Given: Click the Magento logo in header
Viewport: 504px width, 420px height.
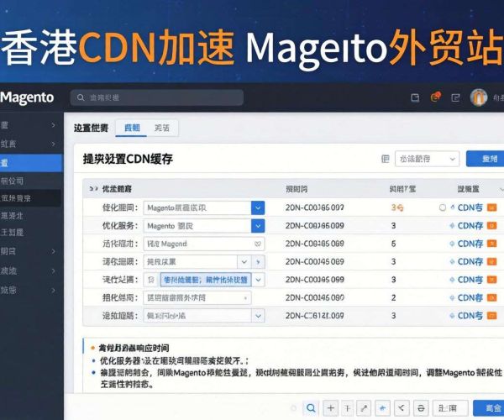Looking at the screenshot, I should [27, 97].
